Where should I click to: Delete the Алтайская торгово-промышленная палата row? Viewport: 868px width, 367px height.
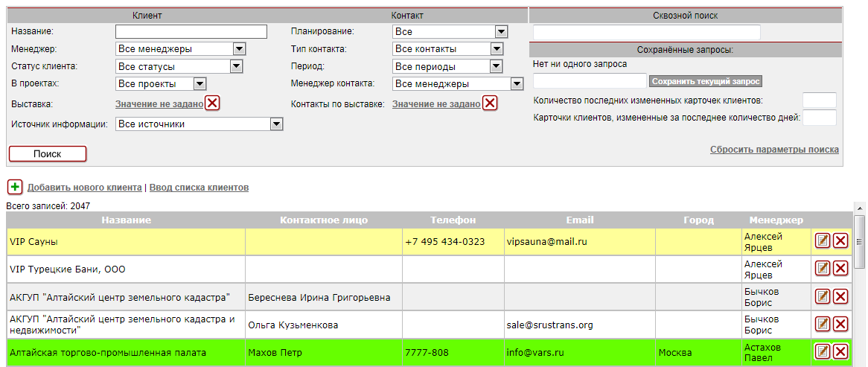pyautogui.click(x=840, y=352)
